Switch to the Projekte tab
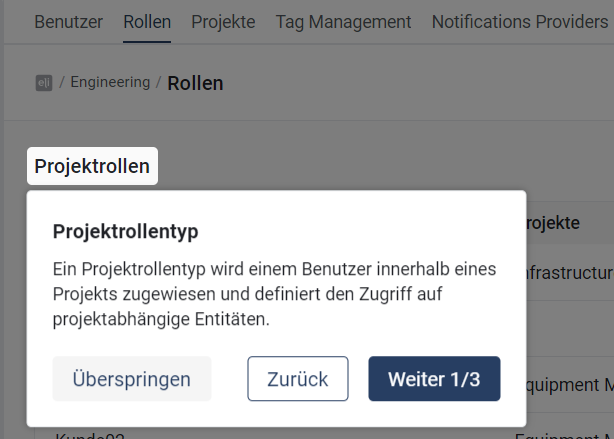This screenshot has height=439, width=614. coord(223,21)
